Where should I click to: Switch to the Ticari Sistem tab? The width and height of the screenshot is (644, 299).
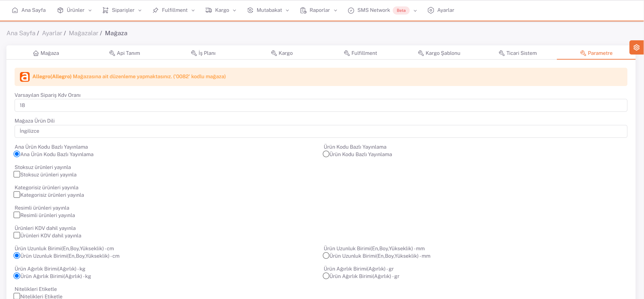518,53
